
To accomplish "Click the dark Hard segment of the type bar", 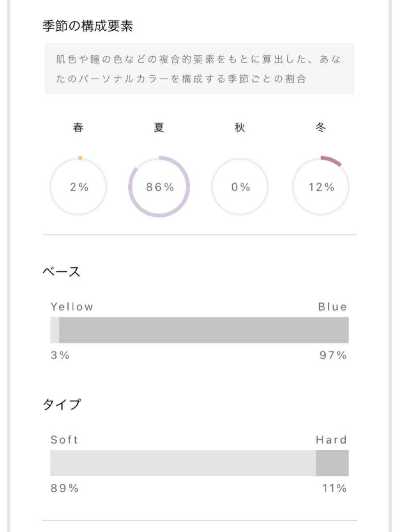I will [332, 463].
